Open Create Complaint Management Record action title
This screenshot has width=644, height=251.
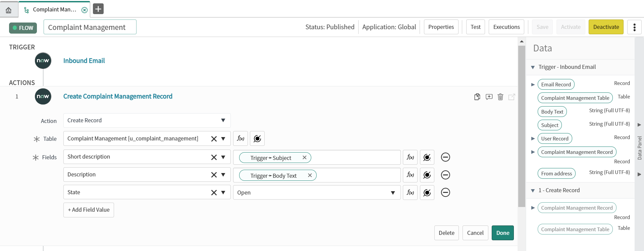coord(118,96)
